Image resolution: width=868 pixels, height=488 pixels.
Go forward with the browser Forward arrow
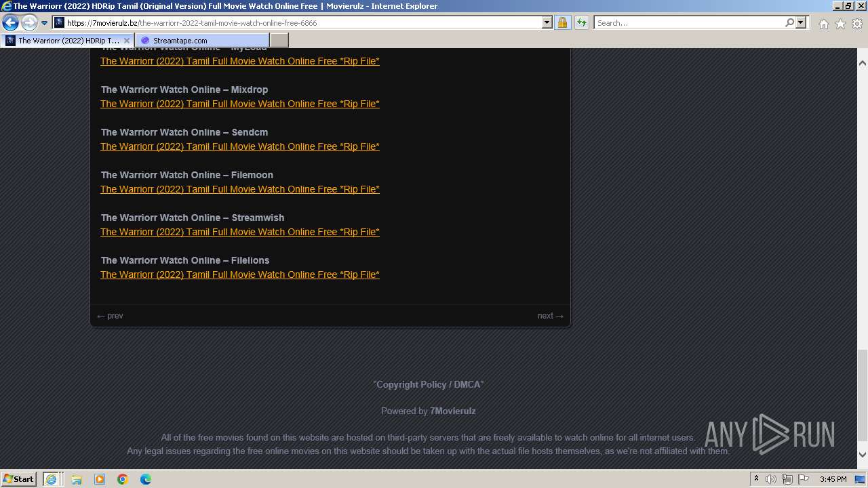[29, 23]
